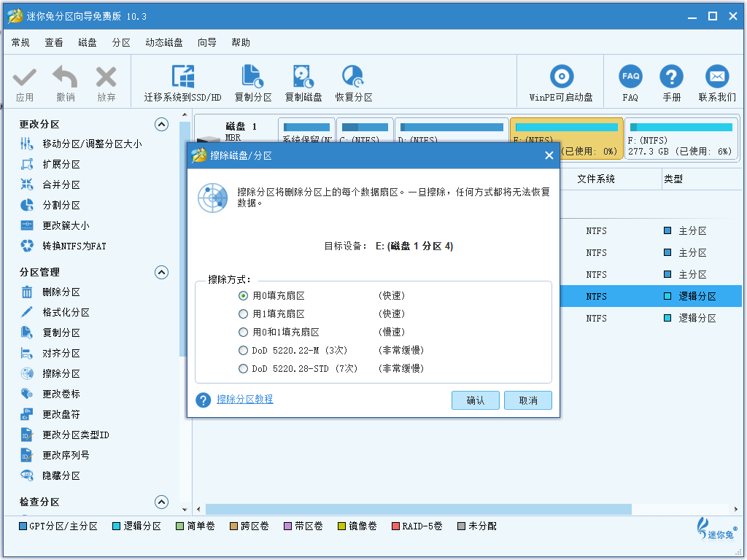This screenshot has height=560, width=747.
Task: Select Change Cluster Size (更改簇大小) action
Action: tap(55, 226)
